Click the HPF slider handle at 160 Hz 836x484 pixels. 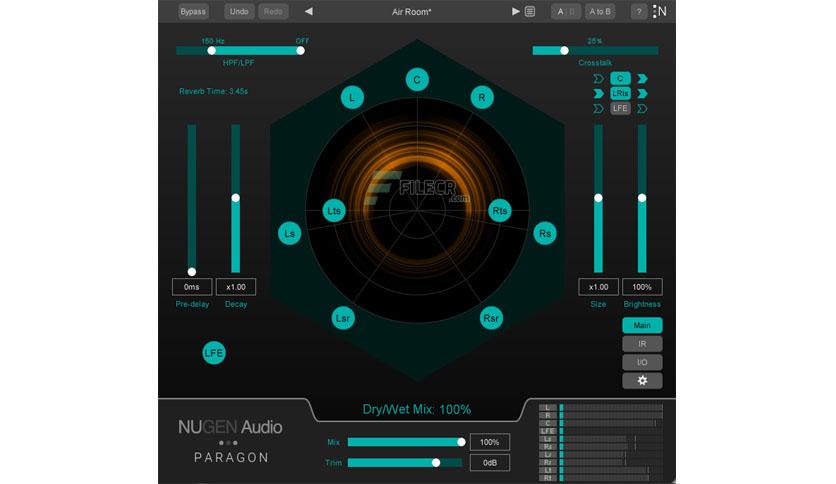click(x=212, y=51)
